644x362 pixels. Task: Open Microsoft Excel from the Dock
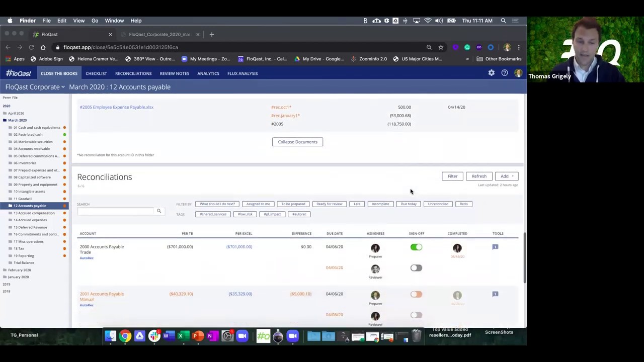183,336
